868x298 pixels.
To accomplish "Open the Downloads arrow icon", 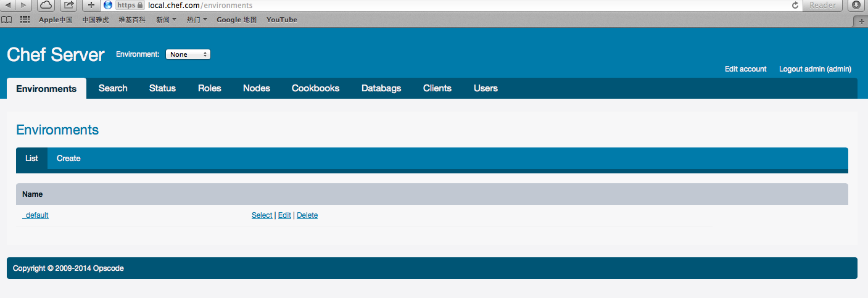I will (x=856, y=5).
